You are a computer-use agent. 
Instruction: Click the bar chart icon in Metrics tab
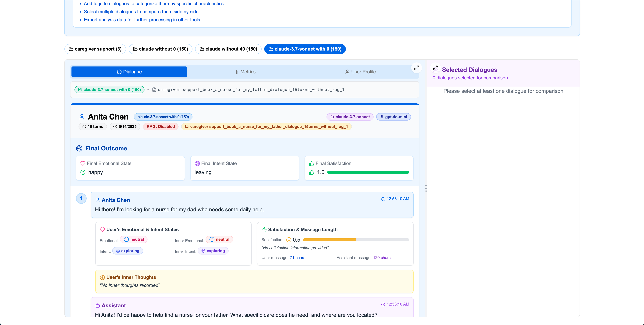click(x=236, y=72)
